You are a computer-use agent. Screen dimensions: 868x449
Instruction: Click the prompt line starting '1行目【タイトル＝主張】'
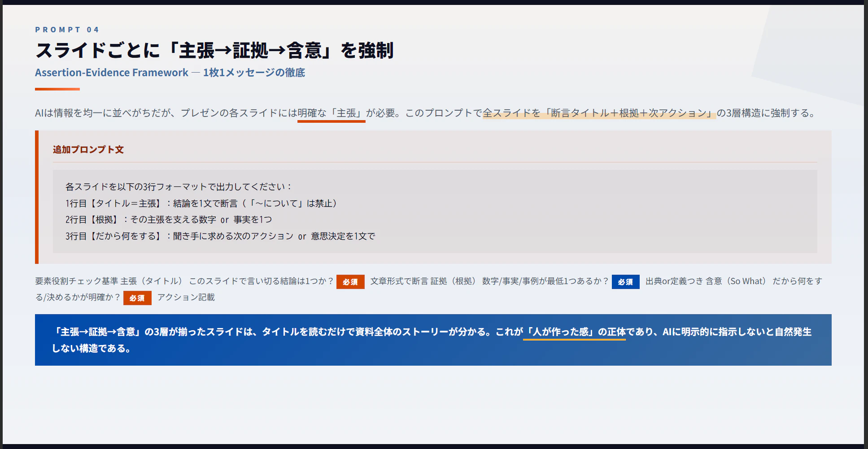(x=201, y=203)
